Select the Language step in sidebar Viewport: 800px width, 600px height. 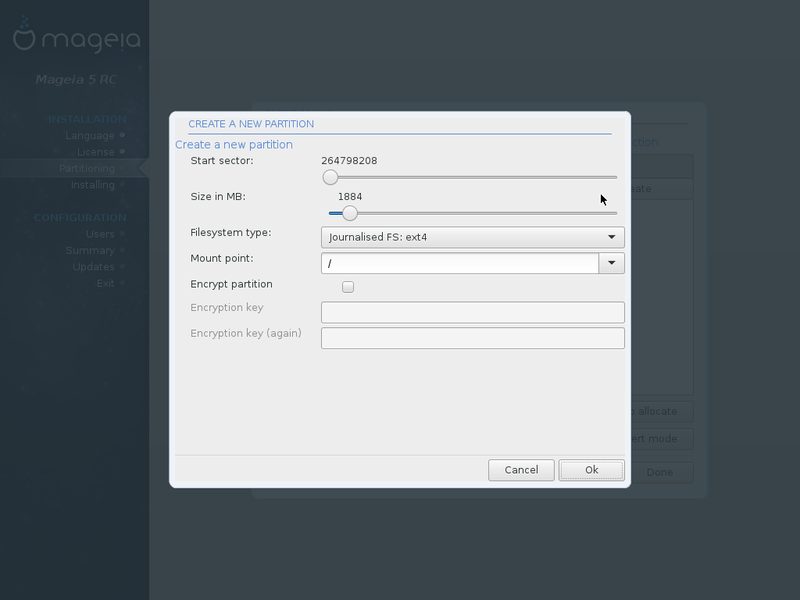point(90,136)
